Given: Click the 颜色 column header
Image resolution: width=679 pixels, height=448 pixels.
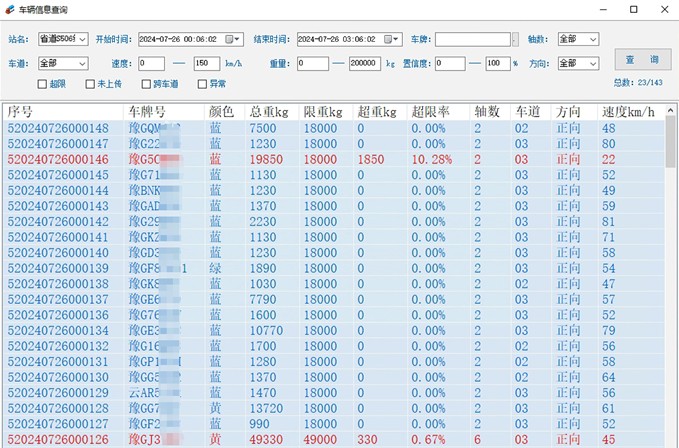Looking at the screenshot, I should pos(225,112).
